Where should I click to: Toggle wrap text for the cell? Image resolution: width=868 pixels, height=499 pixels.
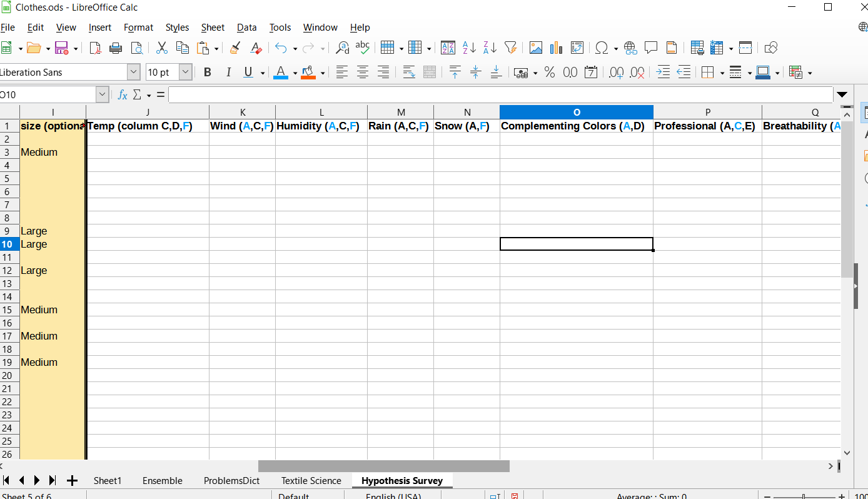409,73
